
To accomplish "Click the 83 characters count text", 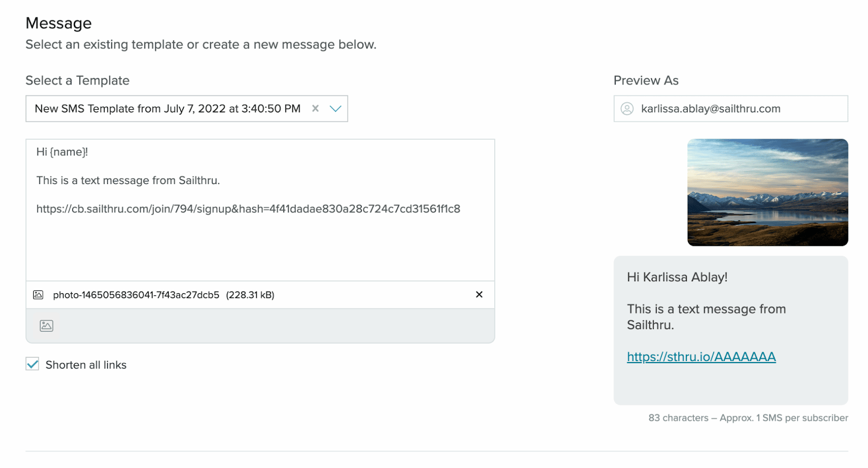I will tap(748, 418).
